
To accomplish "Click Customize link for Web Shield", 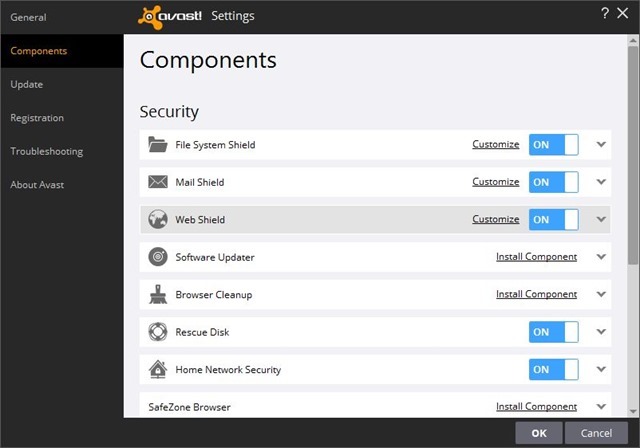I will tap(495, 220).
